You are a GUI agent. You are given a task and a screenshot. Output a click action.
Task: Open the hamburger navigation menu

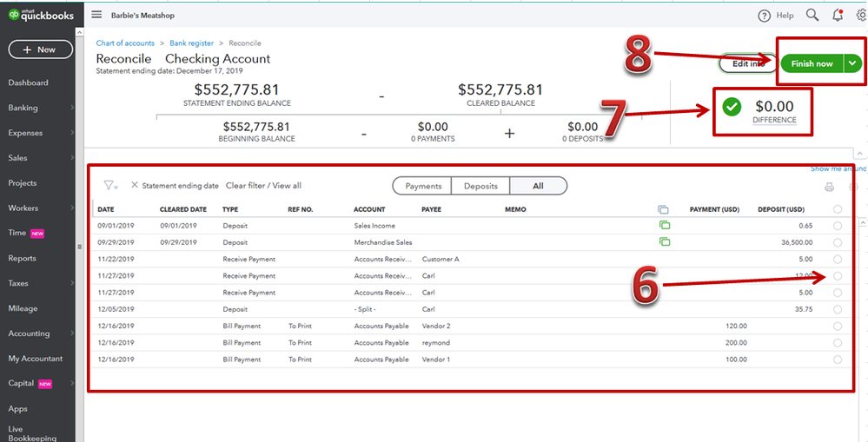[96, 15]
